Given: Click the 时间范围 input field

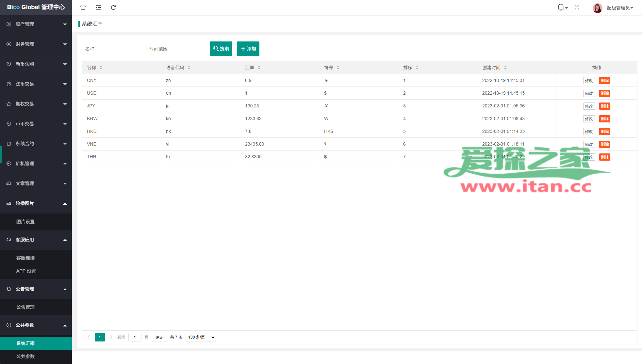Looking at the screenshot, I should coord(175,49).
